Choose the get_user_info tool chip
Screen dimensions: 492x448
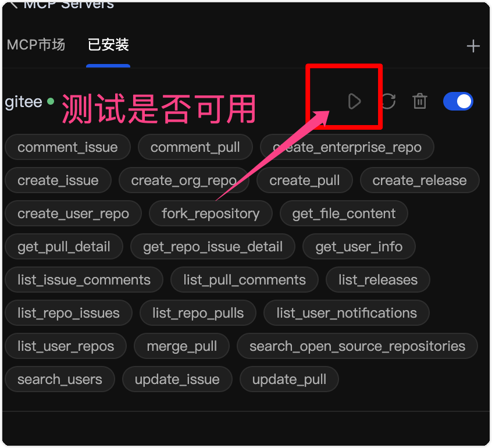(359, 247)
